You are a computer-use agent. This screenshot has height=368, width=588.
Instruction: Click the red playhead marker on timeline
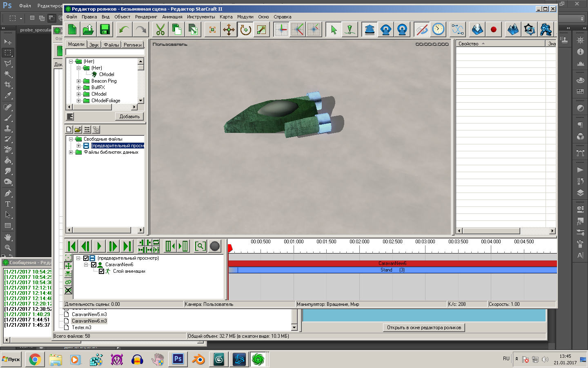tap(230, 248)
